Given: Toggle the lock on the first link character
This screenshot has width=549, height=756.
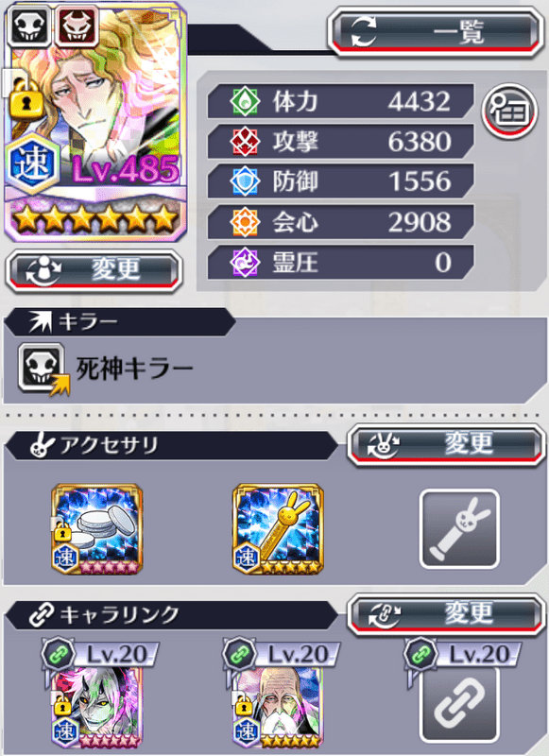Looking at the screenshot, I should pos(62,705).
